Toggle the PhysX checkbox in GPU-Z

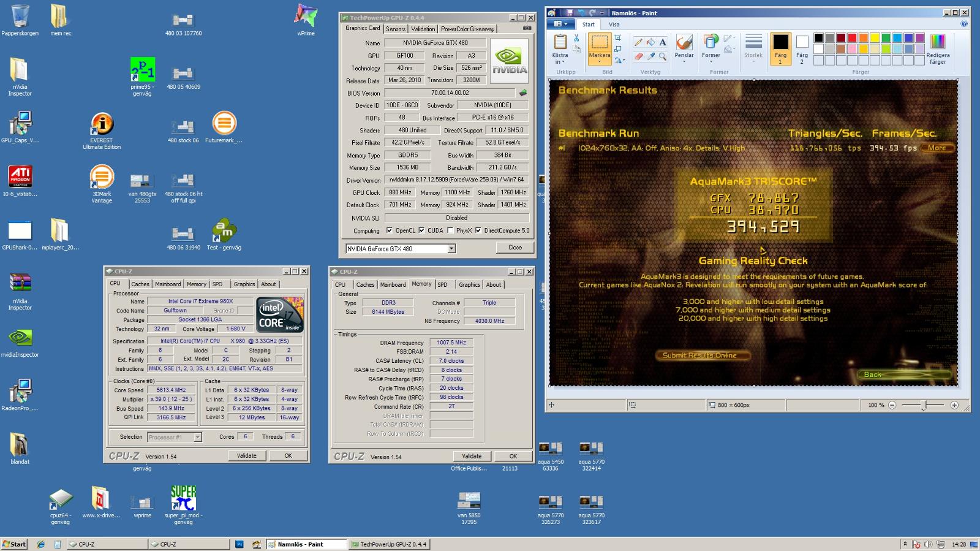pyautogui.click(x=450, y=230)
